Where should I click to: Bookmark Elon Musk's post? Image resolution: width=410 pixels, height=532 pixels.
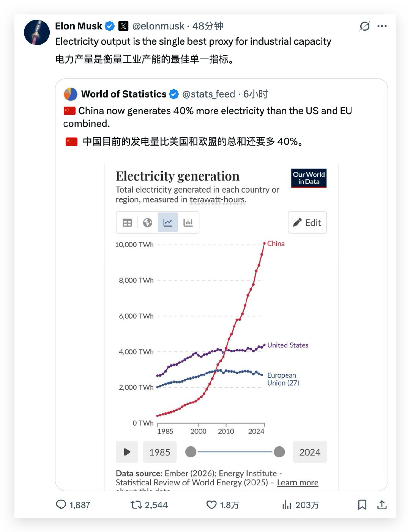(x=363, y=505)
